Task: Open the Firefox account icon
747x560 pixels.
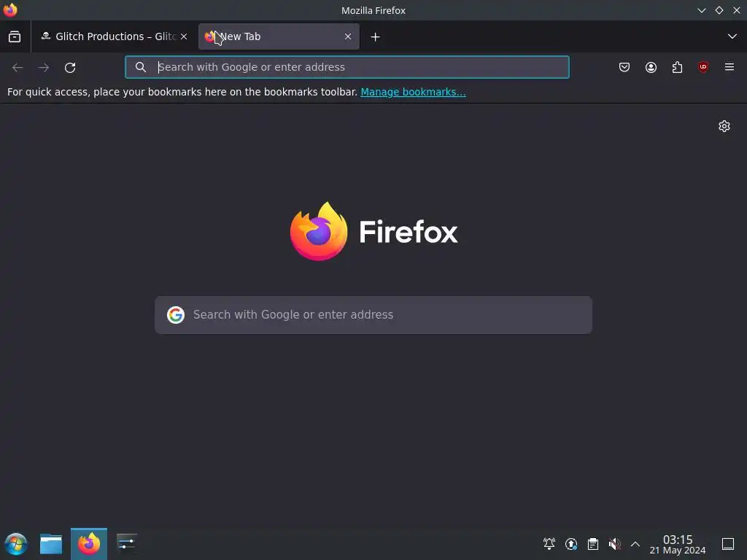Action: 651,67
